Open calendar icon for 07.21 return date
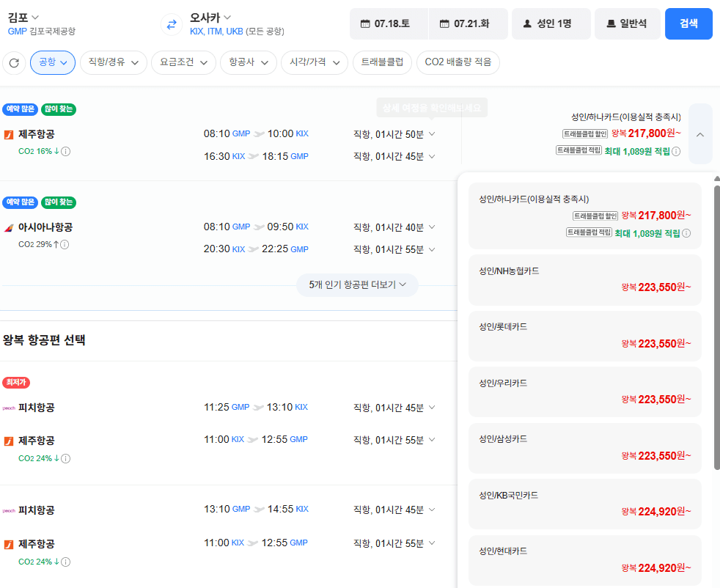Screen dimensions: 720x588 (444, 23)
